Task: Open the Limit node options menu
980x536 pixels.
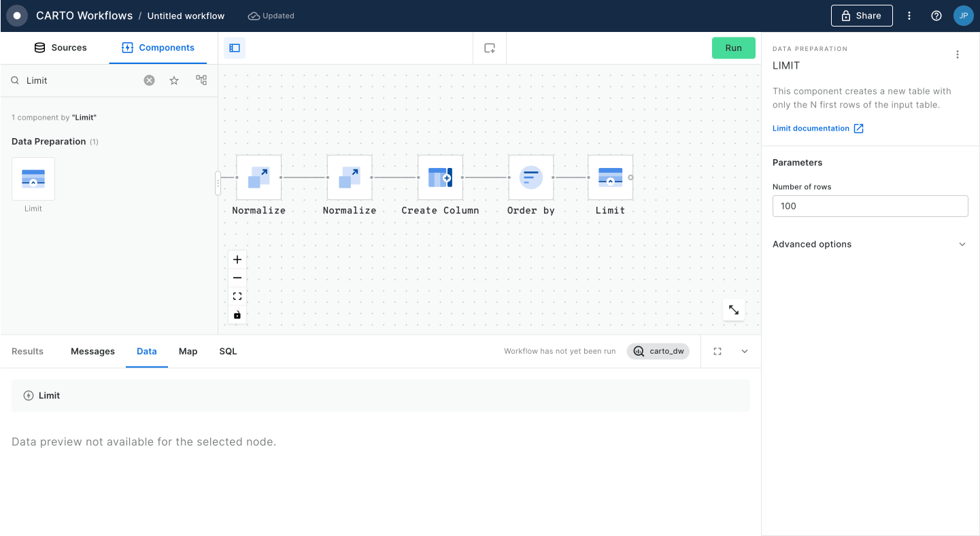Action: 958,55
